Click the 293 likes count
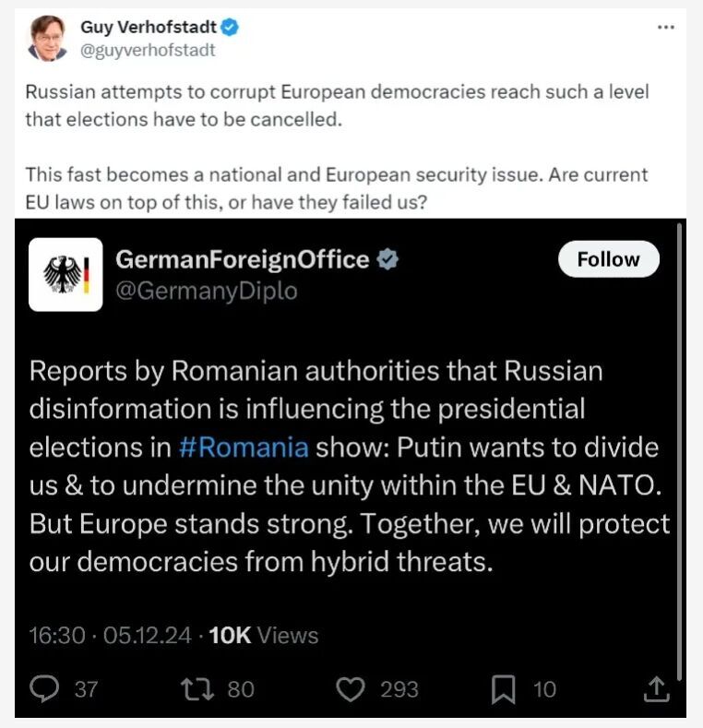 399,689
